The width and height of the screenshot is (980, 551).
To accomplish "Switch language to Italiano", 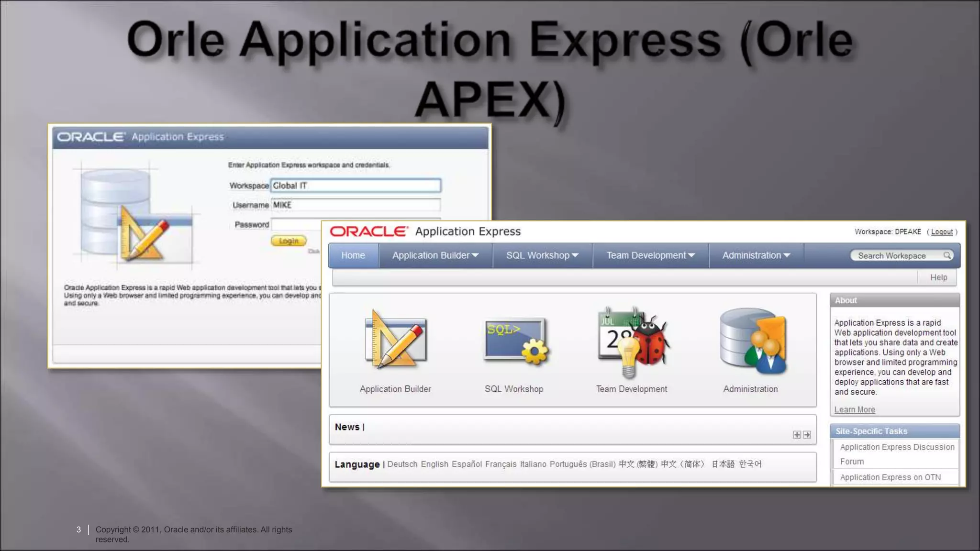I will coord(533,464).
